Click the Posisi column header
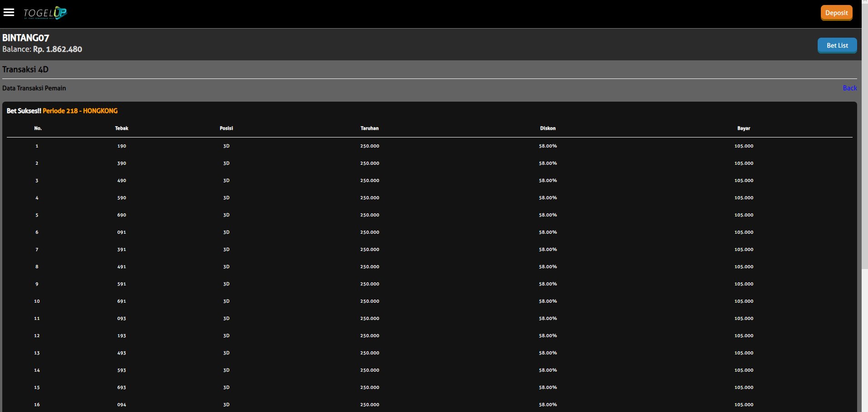 pos(226,128)
